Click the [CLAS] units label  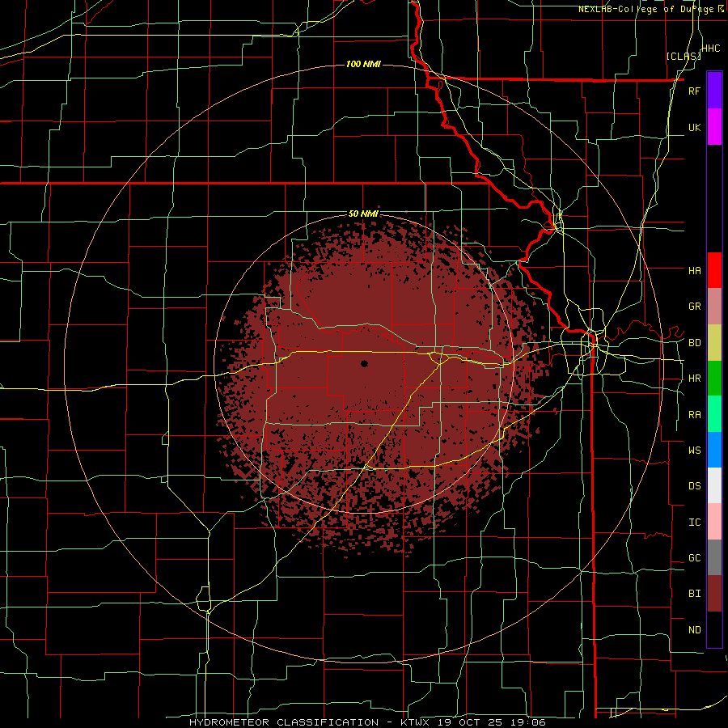click(x=684, y=56)
